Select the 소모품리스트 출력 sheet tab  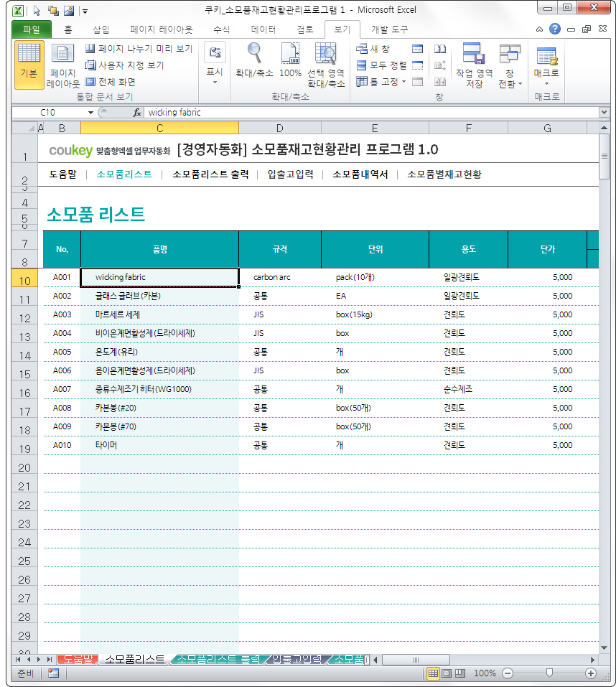tap(218, 659)
